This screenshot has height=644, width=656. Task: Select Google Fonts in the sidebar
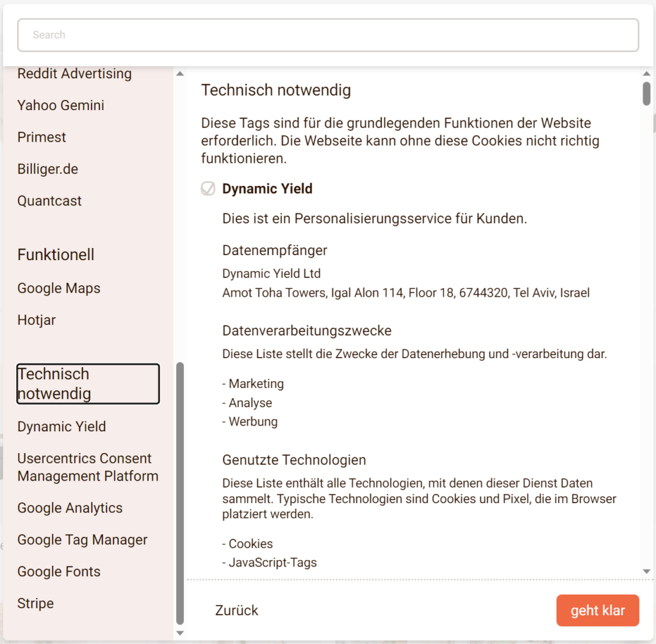coord(59,572)
